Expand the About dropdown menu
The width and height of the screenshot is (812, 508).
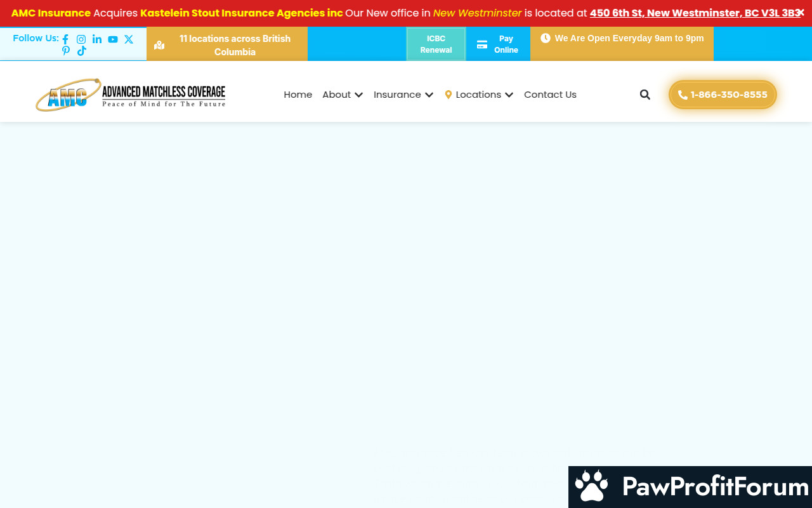pyautogui.click(x=342, y=95)
